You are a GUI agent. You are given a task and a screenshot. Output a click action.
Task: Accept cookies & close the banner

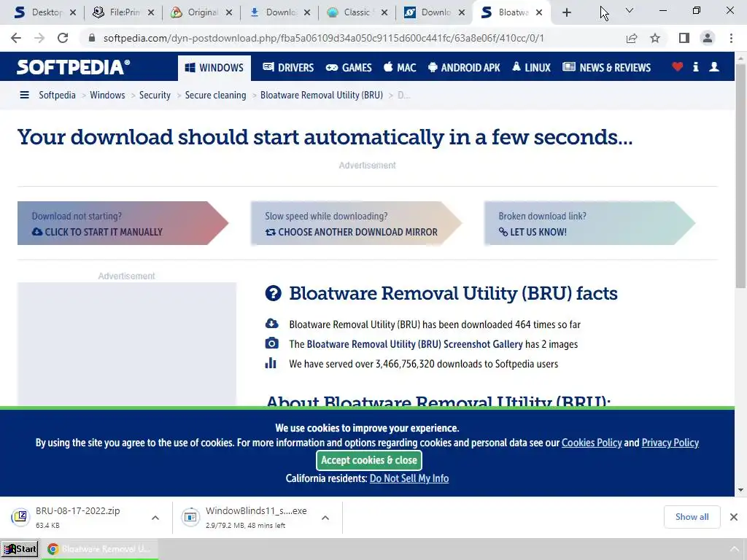tap(368, 460)
